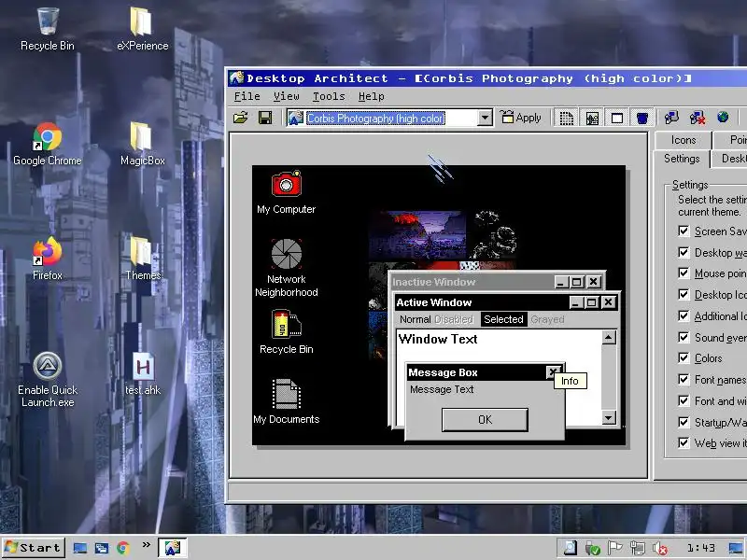Click the muted volume tray icon
This screenshot has width=747, height=560.
click(x=660, y=549)
